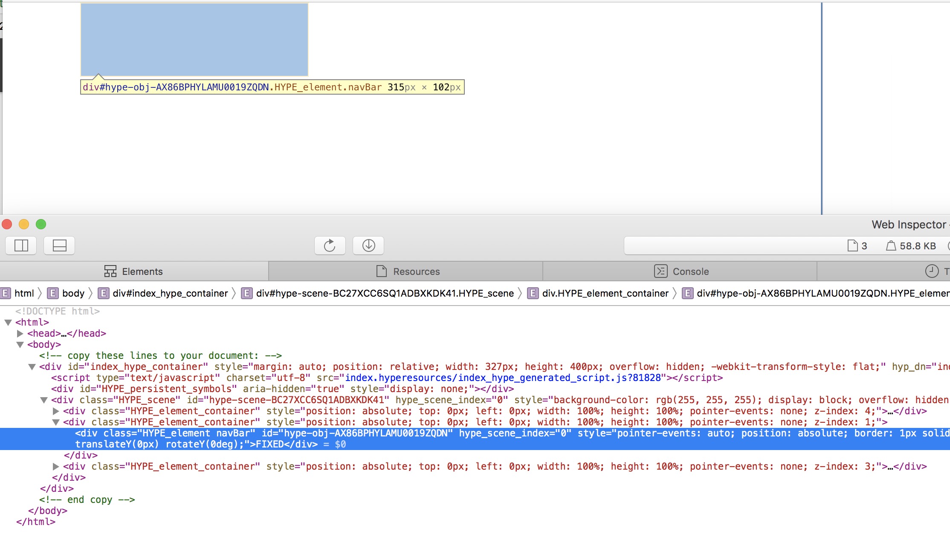
Task: Click the 58.8 KB transfer size indicator
Action: pyautogui.click(x=911, y=246)
